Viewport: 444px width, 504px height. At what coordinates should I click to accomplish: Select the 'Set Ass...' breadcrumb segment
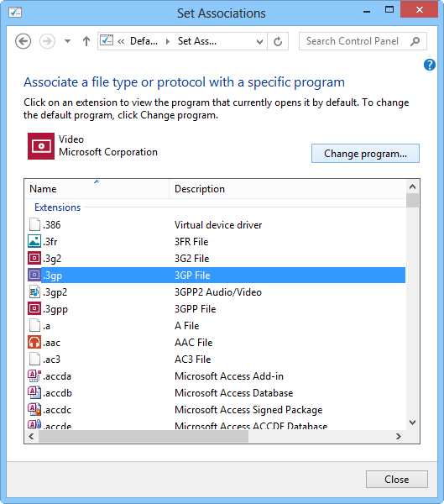tap(197, 41)
